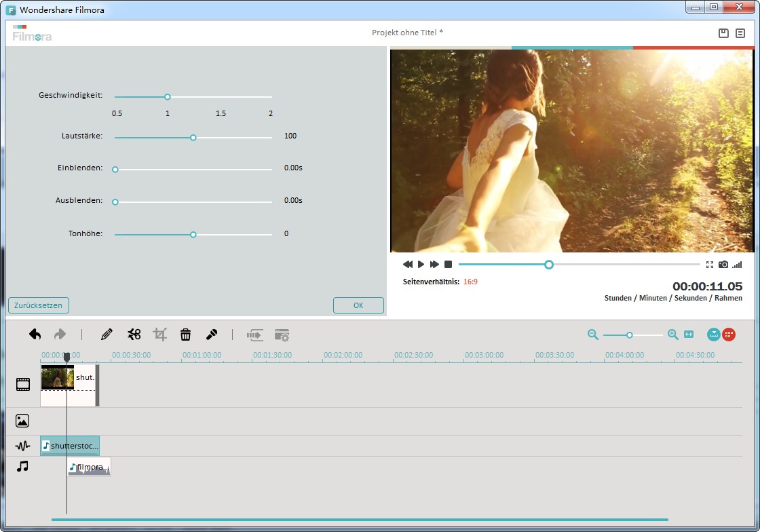The width and height of the screenshot is (760, 532).
Task: Select the pencil edit tool
Action: pyautogui.click(x=107, y=334)
